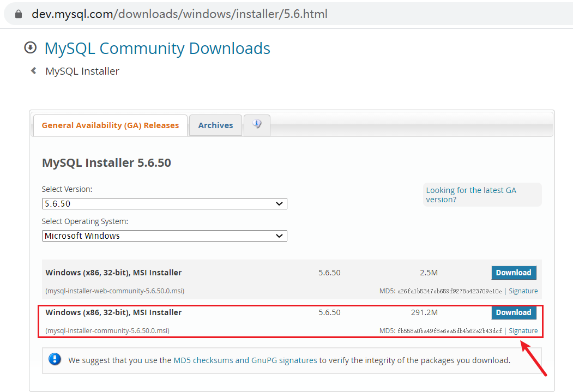Click the back chevron beside MySQL Installer
The width and height of the screenshot is (573, 392).
34,70
